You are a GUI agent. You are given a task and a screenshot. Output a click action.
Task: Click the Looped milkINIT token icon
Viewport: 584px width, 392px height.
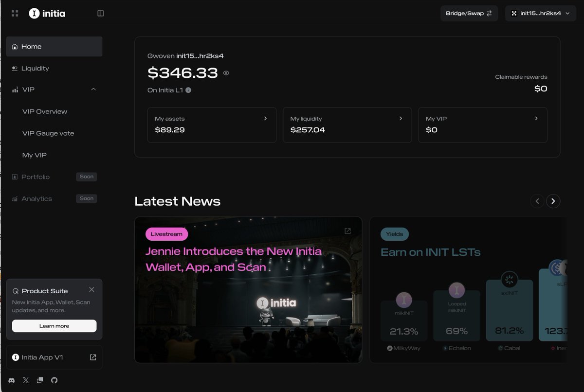pos(456,290)
